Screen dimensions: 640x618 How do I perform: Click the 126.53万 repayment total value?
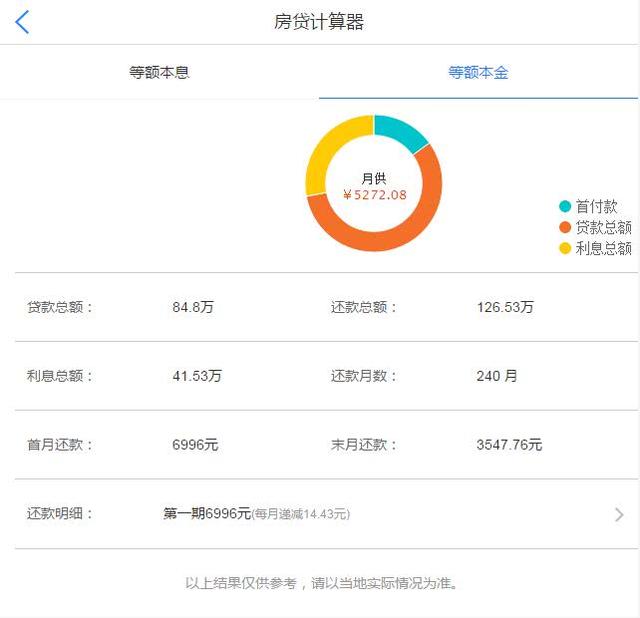click(x=505, y=307)
